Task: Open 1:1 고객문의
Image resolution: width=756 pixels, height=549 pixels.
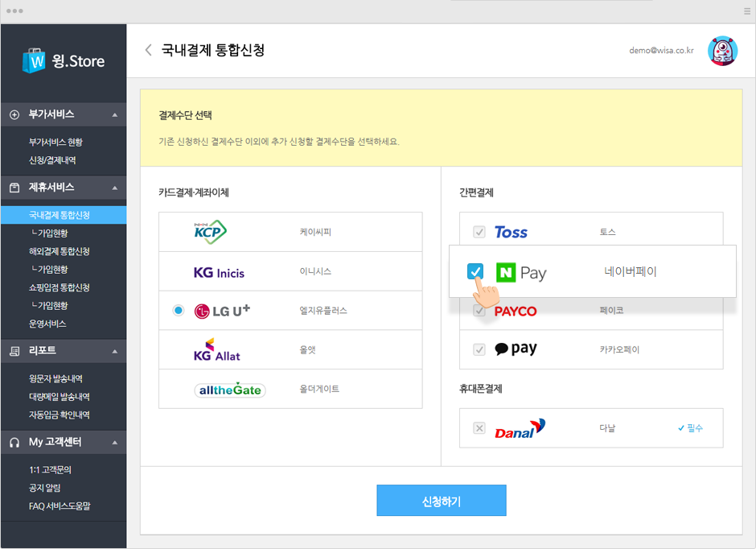Action: pyautogui.click(x=50, y=470)
